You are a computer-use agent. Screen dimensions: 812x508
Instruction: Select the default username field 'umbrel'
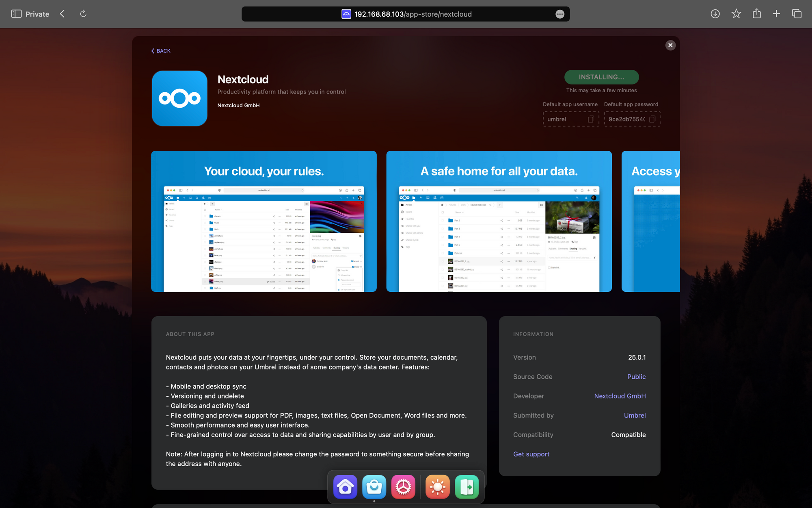point(571,119)
